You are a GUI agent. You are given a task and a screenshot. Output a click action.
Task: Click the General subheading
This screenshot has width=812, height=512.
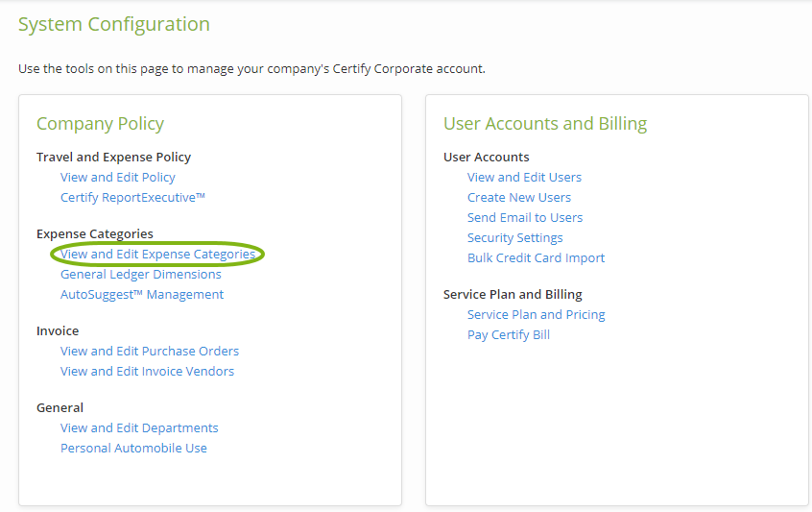pyautogui.click(x=60, y=408)
